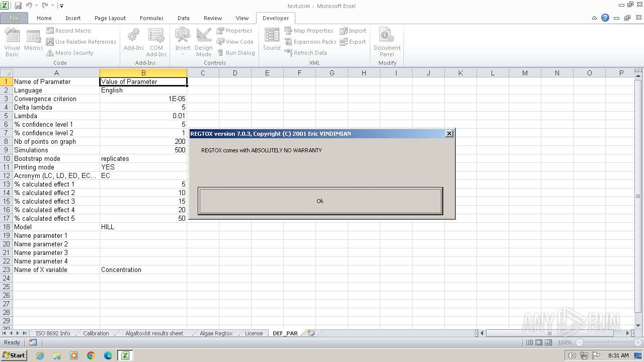Switch to the Review tab

(213, 18)
